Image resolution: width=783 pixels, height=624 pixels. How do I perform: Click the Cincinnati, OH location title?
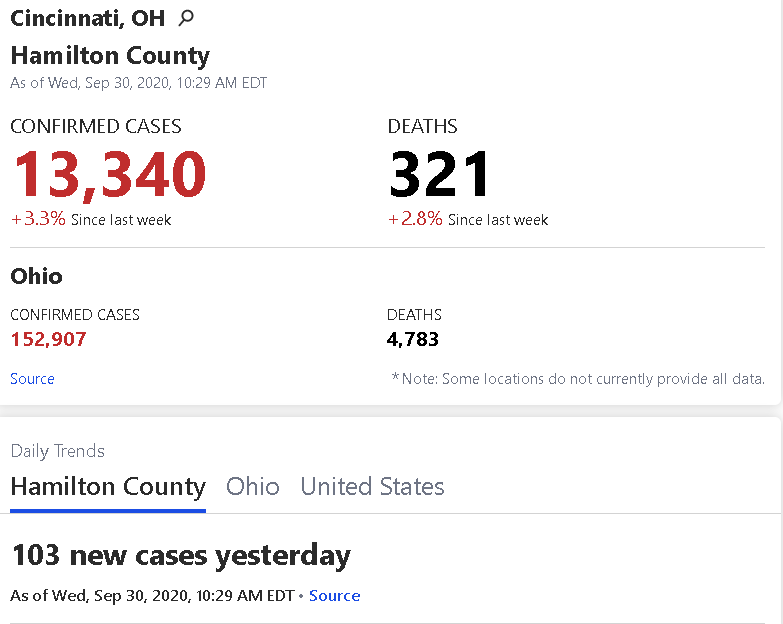pyautogui.click(x=87, y=18)
